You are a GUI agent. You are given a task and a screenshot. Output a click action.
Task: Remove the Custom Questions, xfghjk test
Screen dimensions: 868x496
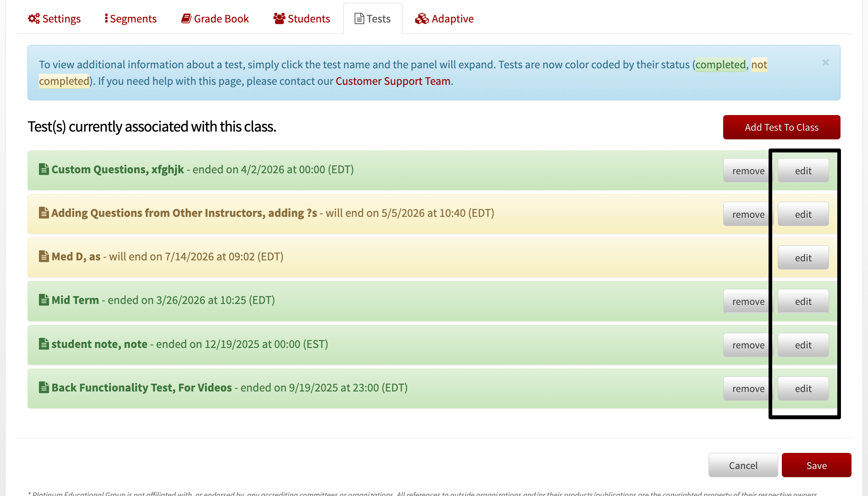[x=748, y=171]
